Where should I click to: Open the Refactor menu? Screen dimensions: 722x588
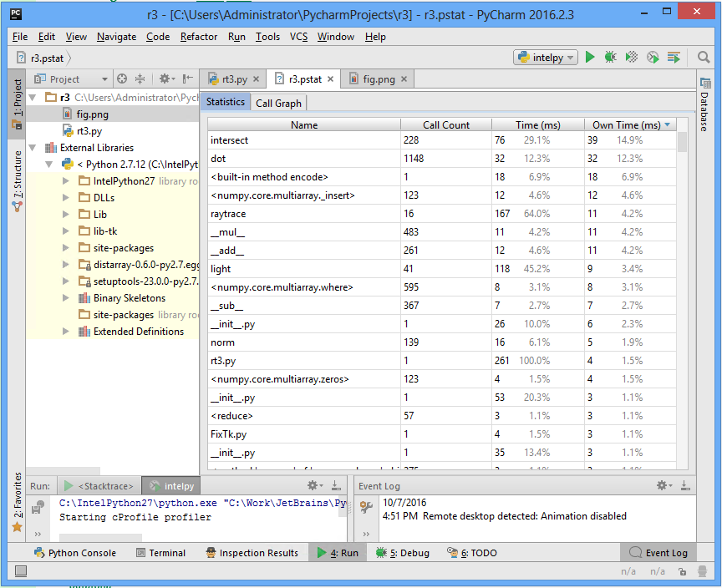point(198,37)
